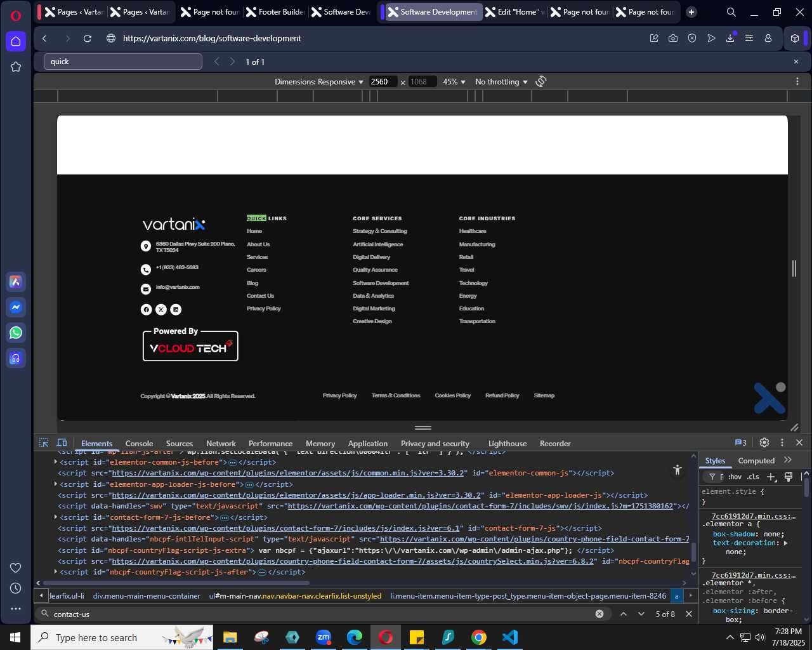Open Facebook Messenger in sidebar
The height and width of the screenshot is (650, 812).
pyautogui.click(x=16, y=307)
